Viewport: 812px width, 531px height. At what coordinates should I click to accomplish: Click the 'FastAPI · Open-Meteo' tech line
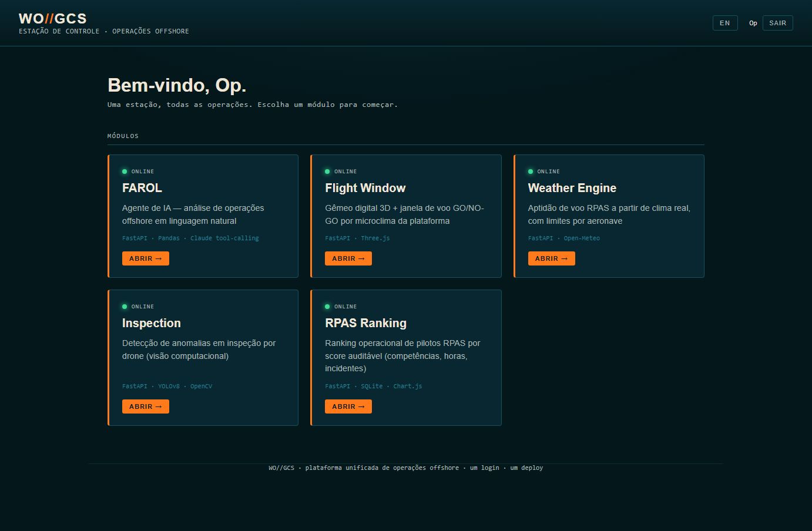click(564, 238)
